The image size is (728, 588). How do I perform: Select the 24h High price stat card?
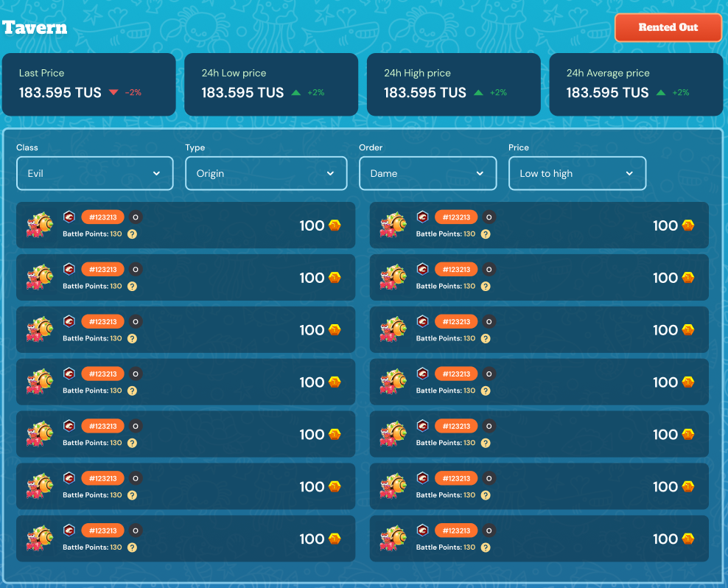pos(454,84)
